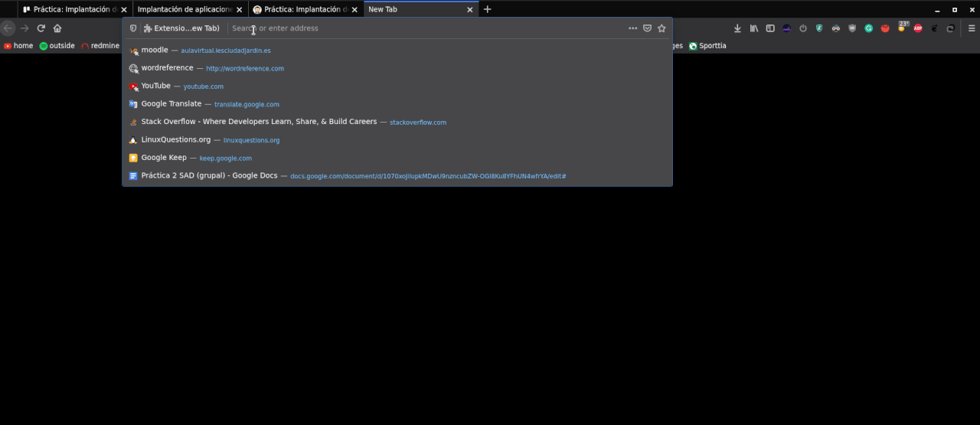Select the wordreference suggestion
Image resolution: width=980 pixels, height=425 pixels.
(397, 68)
